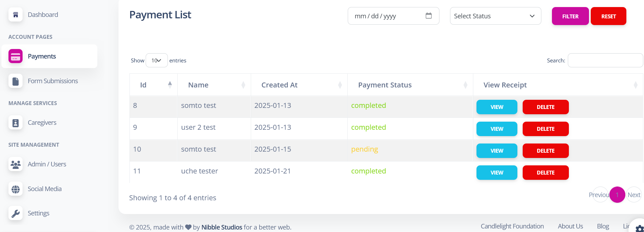Open the show entries count dropdown
The image size is (644, 232).
tap(157, 61)
